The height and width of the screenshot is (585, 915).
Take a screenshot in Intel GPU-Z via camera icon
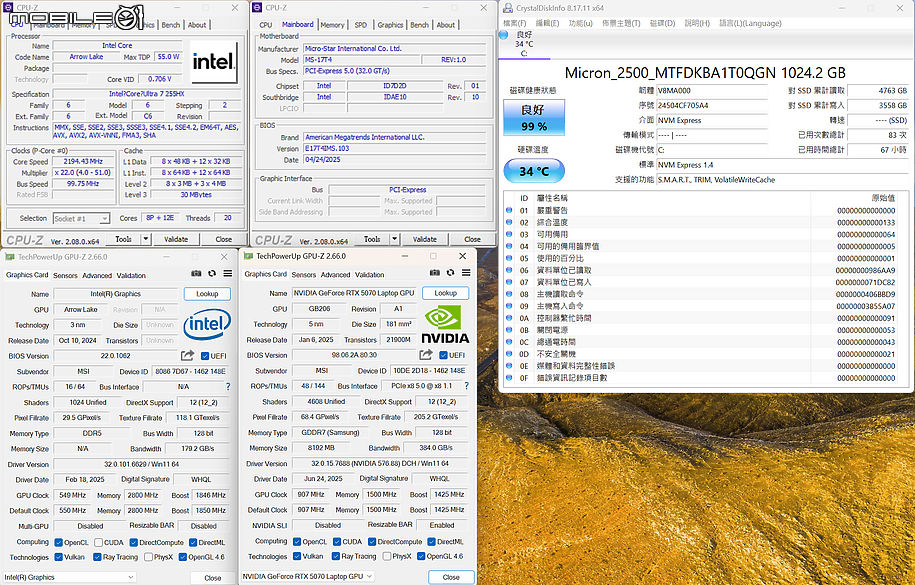pyautogui.click(x=196, y=273)
